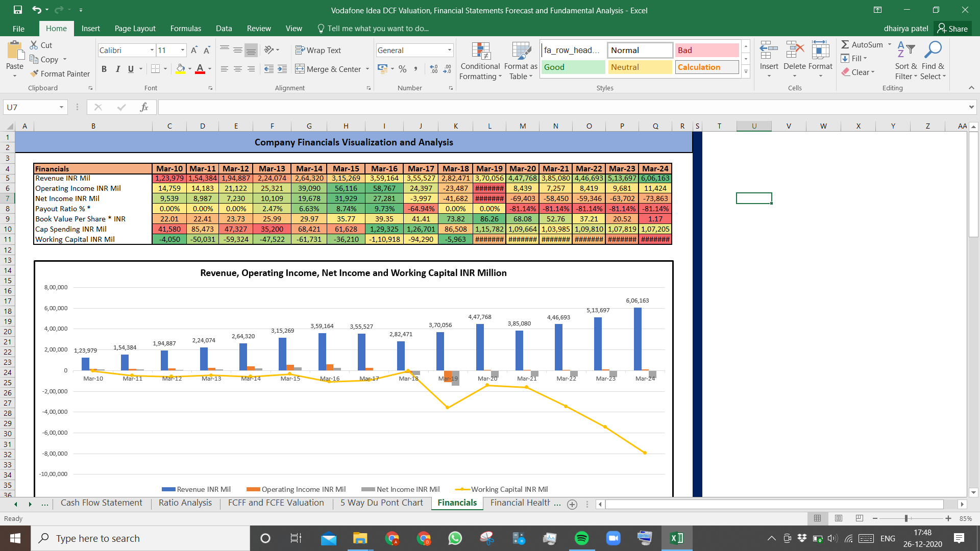Open Format as Table gallery
Viewport: 980px width, 551px height.
pyautogui.click(x=521, y=61)
